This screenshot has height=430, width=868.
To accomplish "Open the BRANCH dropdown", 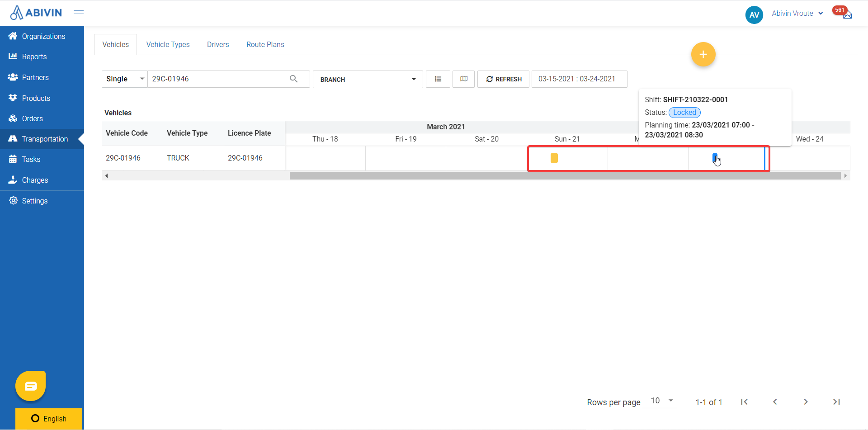I will (368, 79).
